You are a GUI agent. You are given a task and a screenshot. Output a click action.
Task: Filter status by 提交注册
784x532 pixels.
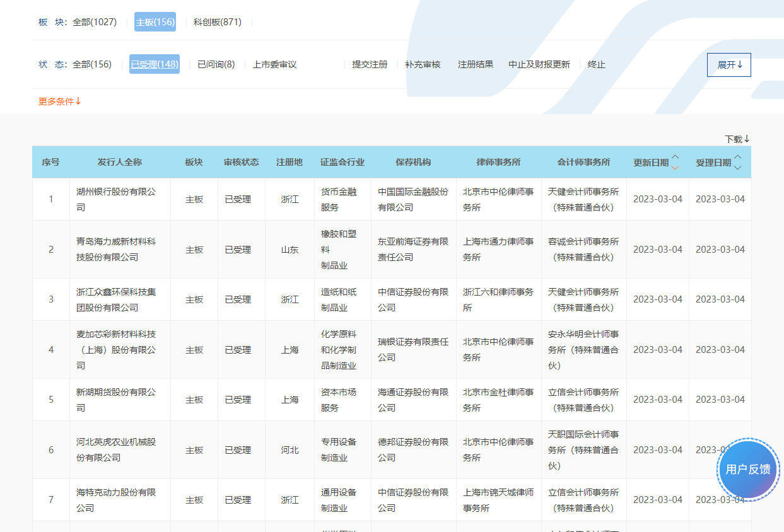pyautogui.click(x=370, y=64)
